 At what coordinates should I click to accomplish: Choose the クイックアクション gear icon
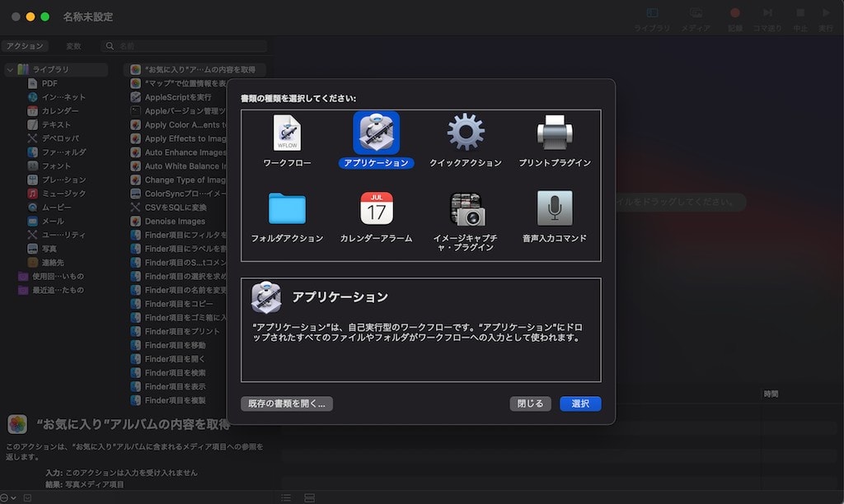[x=466, y=133]
